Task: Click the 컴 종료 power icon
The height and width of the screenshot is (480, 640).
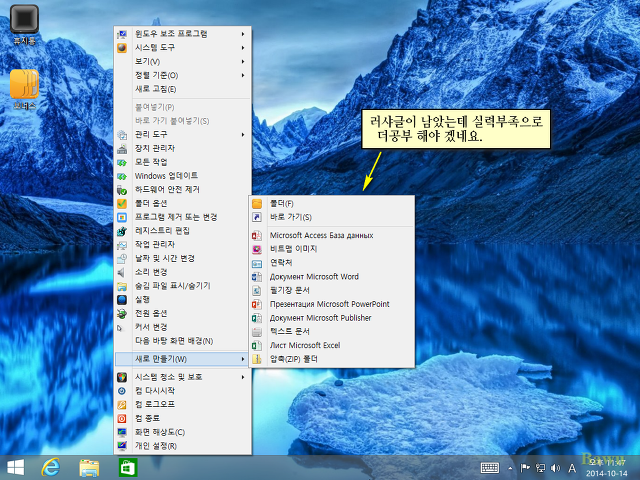Action: (122, 418)
